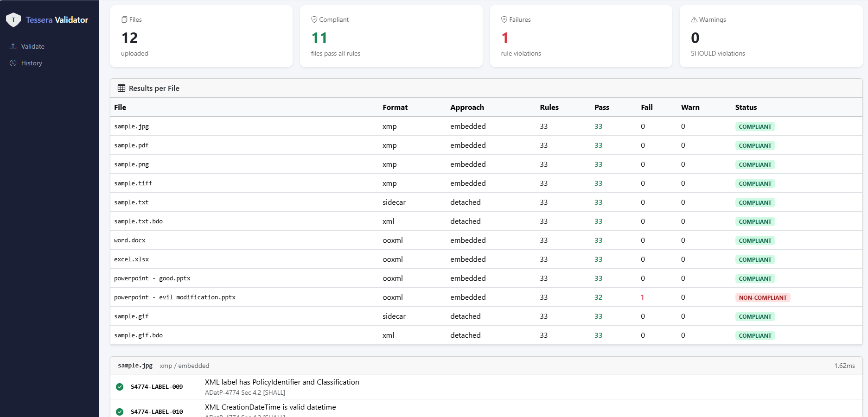
Task: Click the red fail count 1 in evil modification row
Action: coord(642,297)
